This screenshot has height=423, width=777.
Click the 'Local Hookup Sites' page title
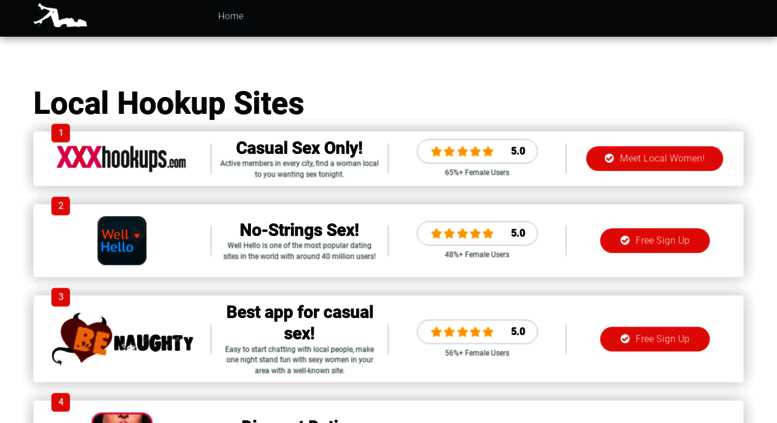pyautogui.click(x=168, y=104)
